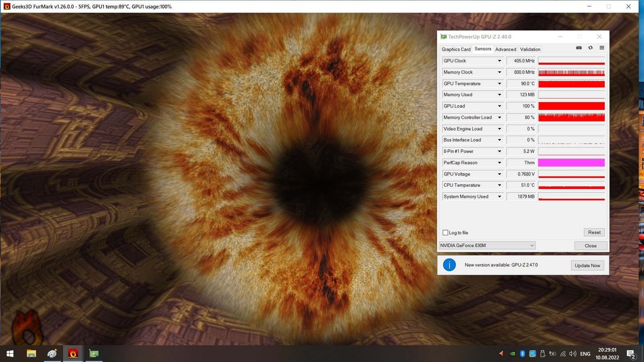This screenshot has width=644, height=362.
Task: Click Close button in GPU-Z
Action: [x=590, y=246]
